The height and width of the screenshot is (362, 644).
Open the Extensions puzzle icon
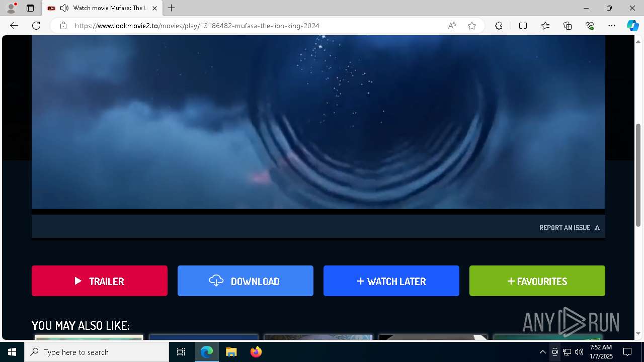tap(499, 26)
